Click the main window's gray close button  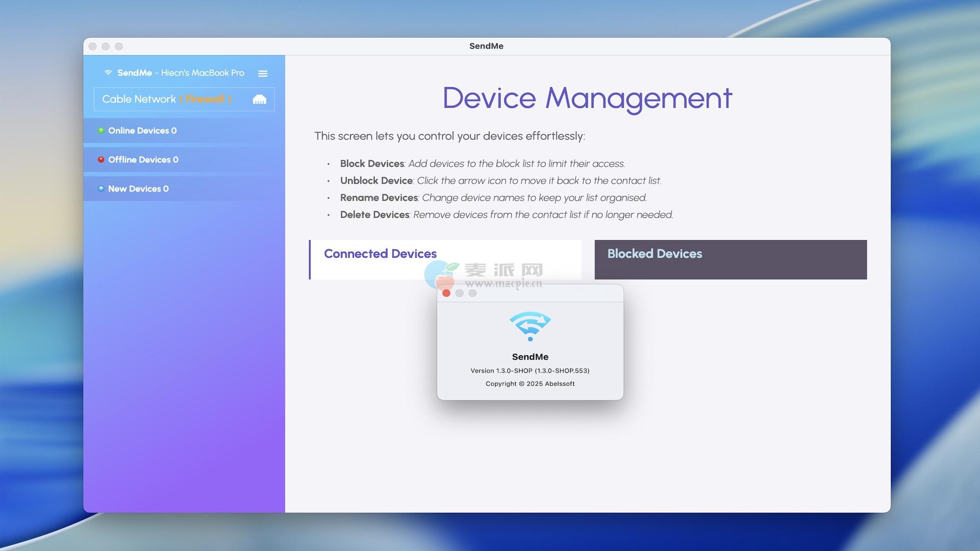pos(92,46)
